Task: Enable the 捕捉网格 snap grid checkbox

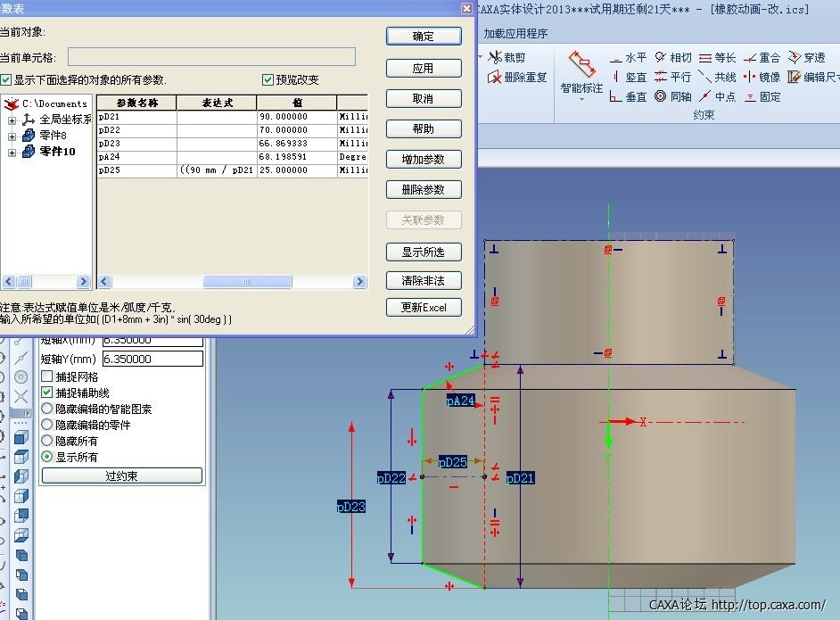Action: 47,376
